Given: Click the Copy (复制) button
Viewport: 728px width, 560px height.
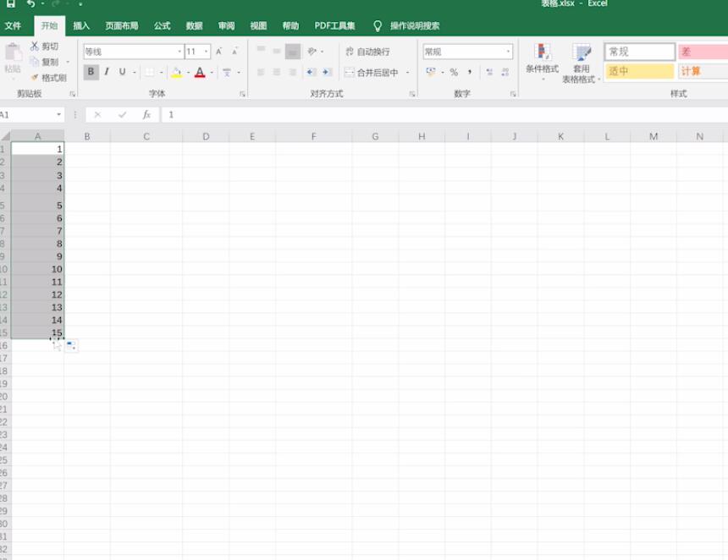Looking at the screenshot, I should pos(44,62).
